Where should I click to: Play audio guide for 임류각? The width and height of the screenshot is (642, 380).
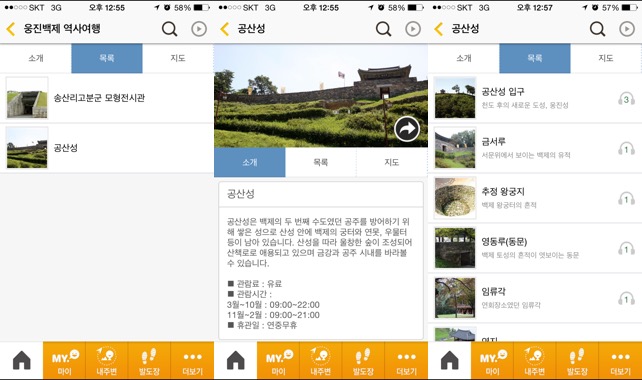[626, 299]
